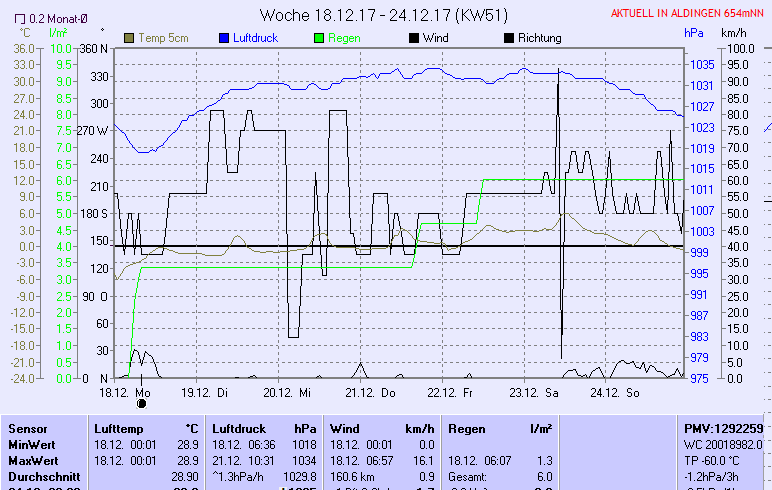772x490 pixels.
Task: Click the green Regen legend square
Action: 320,38
